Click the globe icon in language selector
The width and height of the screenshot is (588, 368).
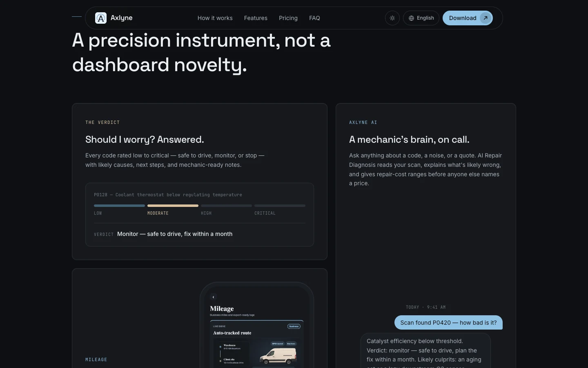(411, 18)
